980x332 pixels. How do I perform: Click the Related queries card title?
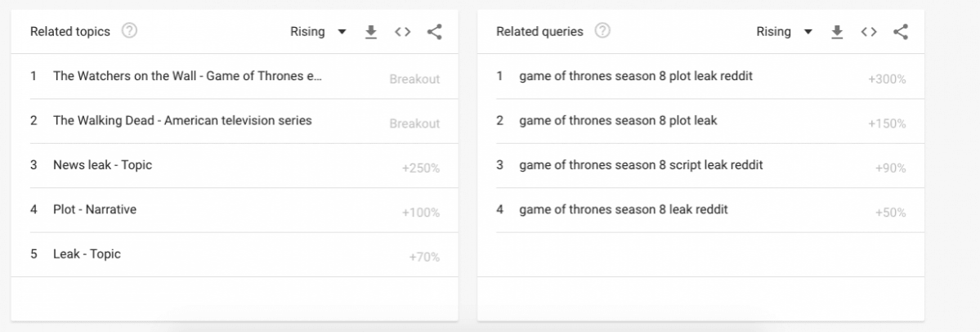tap(539, 32)
